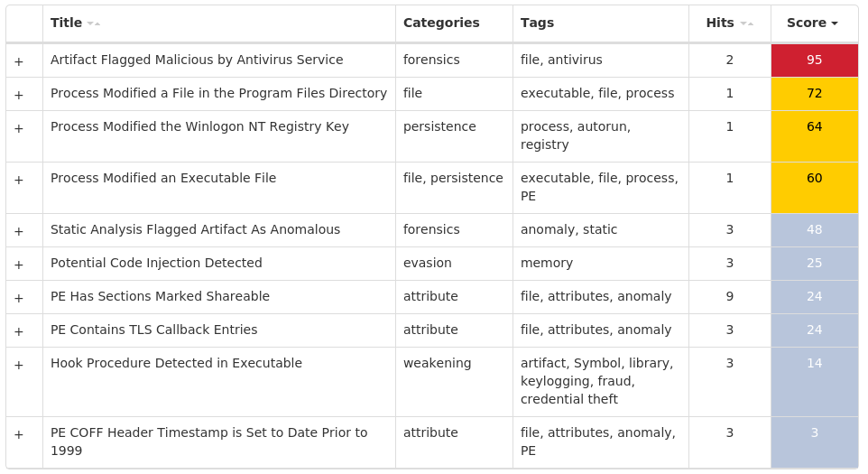Open Artifact Flagged Malicious by Antivirus Service
Image resolution: width=868 pixels, height=474 pixels.
pos(197,60)
